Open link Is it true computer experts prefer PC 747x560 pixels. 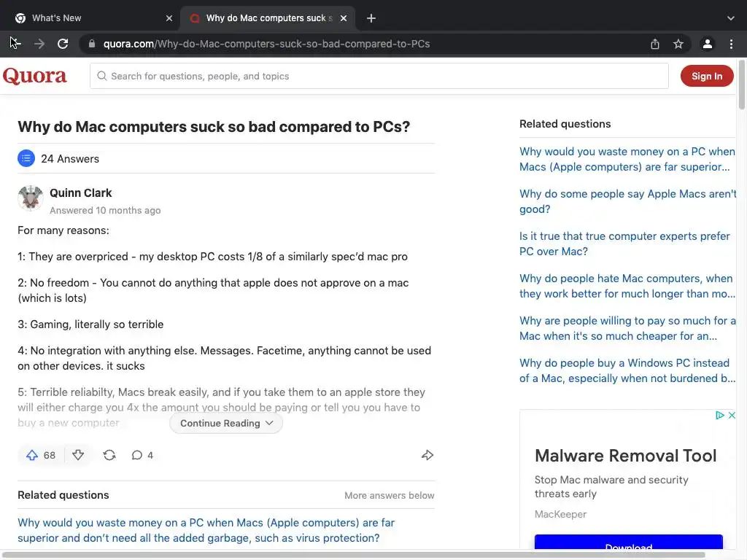[624, 244]
